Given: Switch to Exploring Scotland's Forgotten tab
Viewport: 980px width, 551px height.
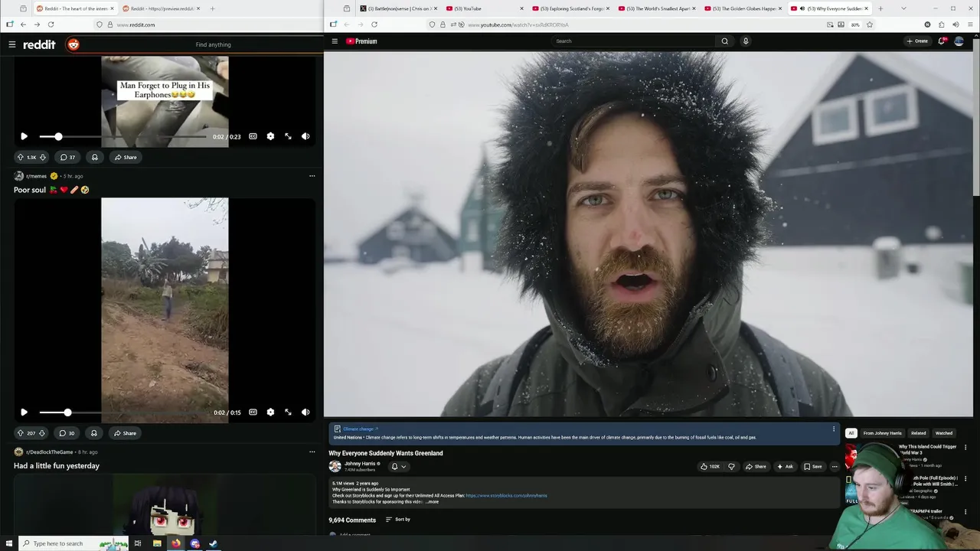Looking at the screenshot, I should [570, 8].
